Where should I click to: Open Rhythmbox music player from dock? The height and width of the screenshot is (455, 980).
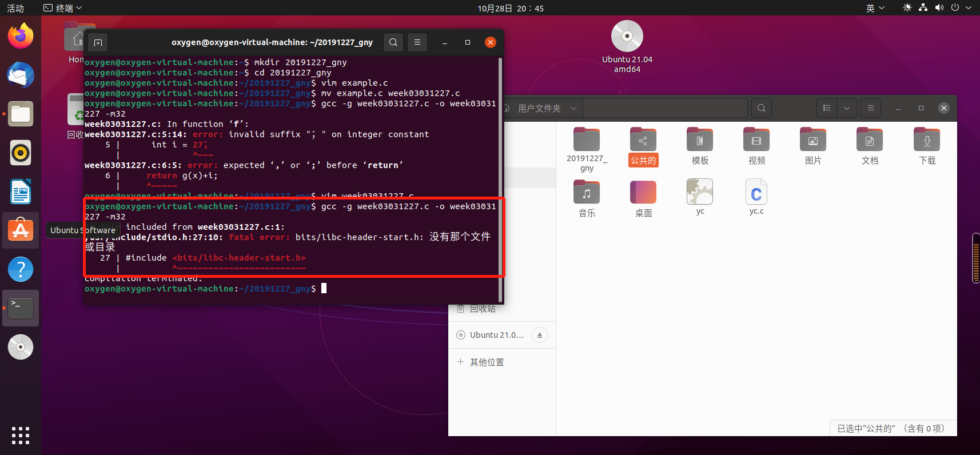(x=21, y=153)
